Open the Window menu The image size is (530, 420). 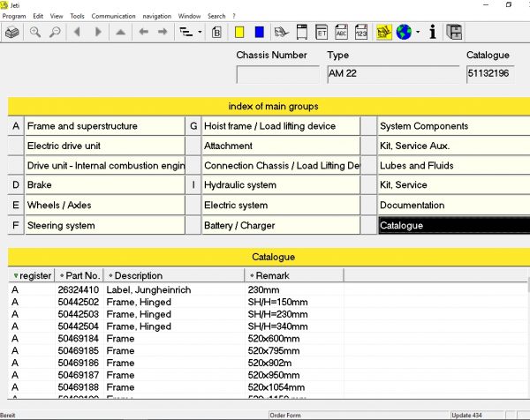tap(189, 16)
